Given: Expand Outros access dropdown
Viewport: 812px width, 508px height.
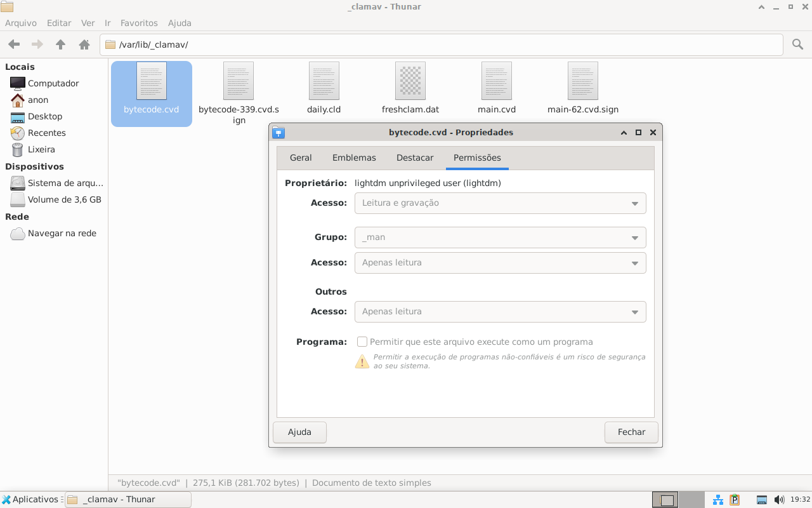Looking at the screenshot, I should tap(500, 312).
